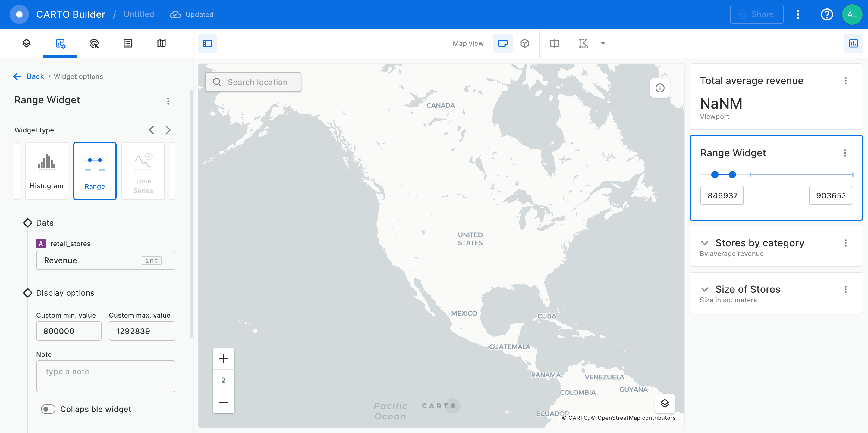Click the cloud Updated status icon

click(x=175, y=14)
